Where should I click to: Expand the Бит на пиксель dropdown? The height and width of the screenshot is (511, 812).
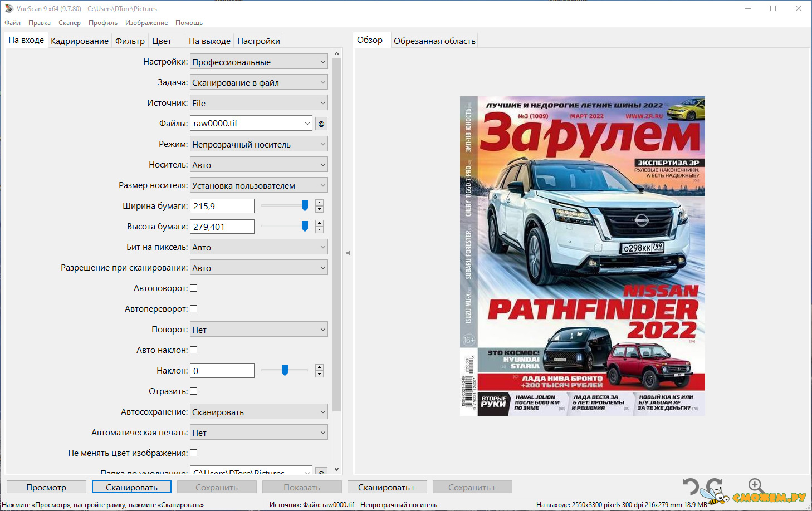(x=259, y=247)
